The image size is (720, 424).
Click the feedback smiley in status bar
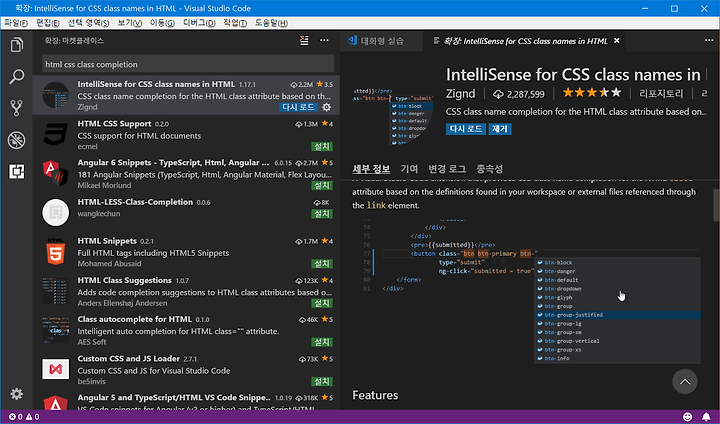pos(687,417)
